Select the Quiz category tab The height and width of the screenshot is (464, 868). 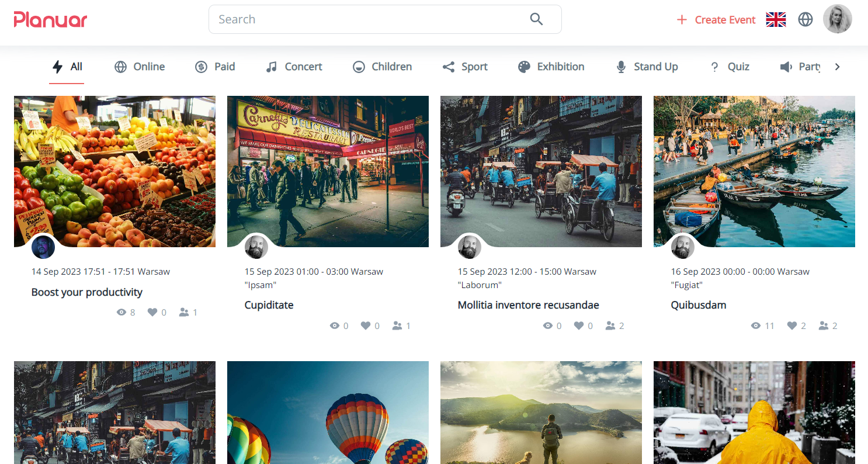click(x=730, y=67)
